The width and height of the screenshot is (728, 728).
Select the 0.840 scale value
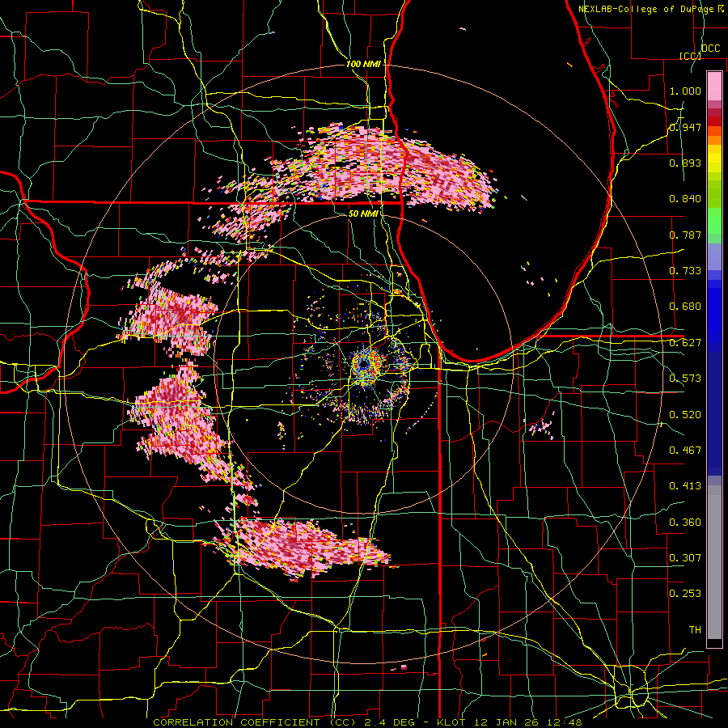click(x=685, y=199)
